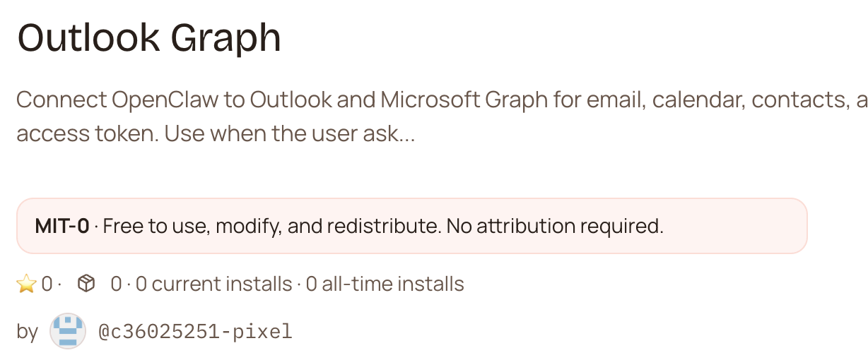Click the "by" label before the avatar

click(27, 331)
